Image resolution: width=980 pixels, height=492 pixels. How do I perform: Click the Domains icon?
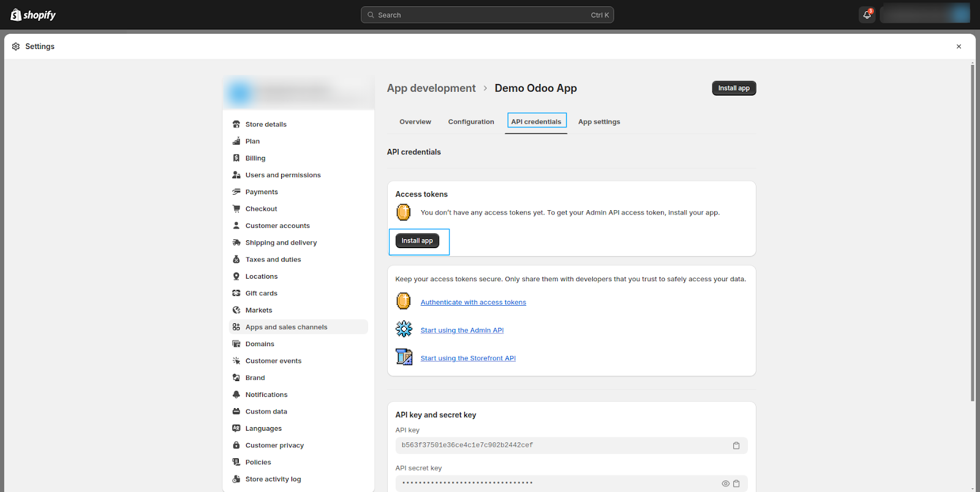236,344
